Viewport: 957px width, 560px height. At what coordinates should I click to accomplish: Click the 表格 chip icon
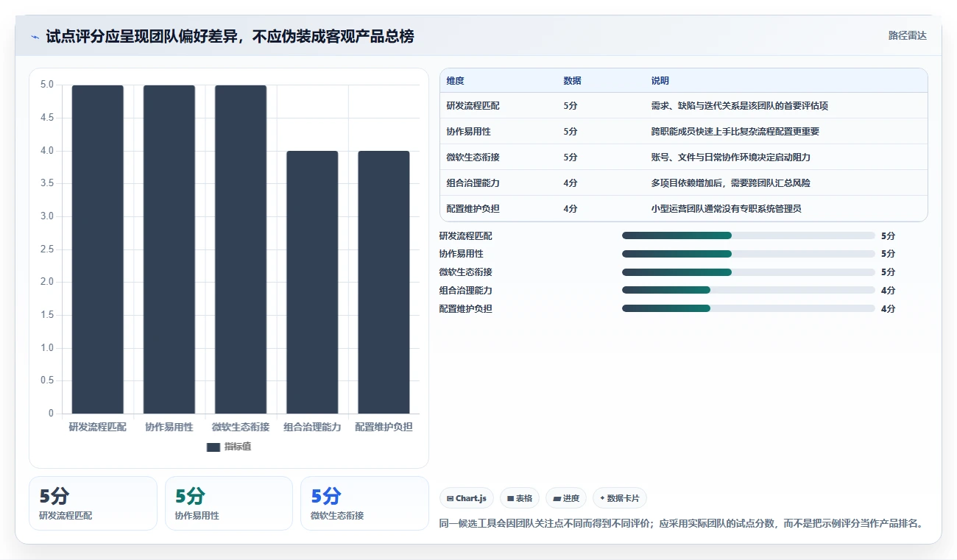tap(511, 498)
